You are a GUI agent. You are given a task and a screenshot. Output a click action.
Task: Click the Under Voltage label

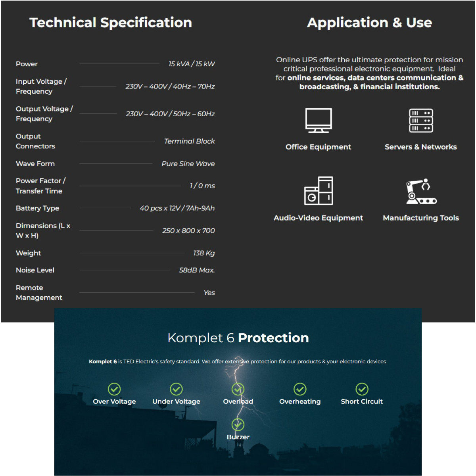coord(176,401)
